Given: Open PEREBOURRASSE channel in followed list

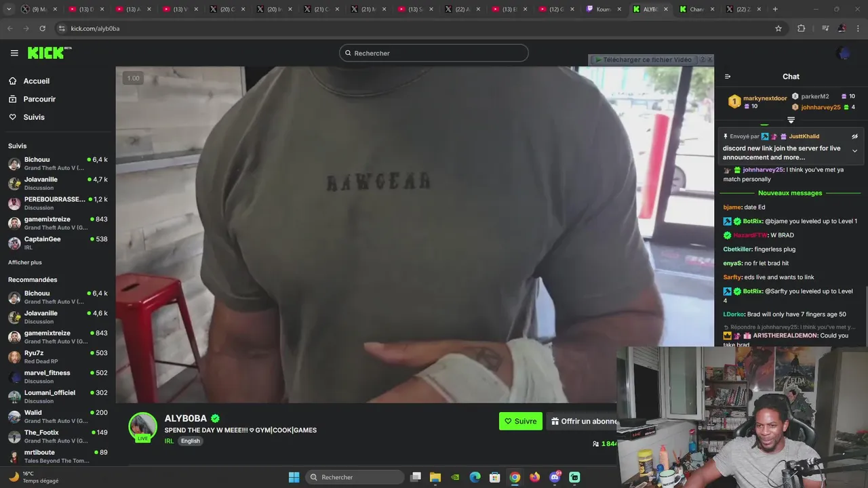Looking at the screenshot, I should (x=58, y=203).
